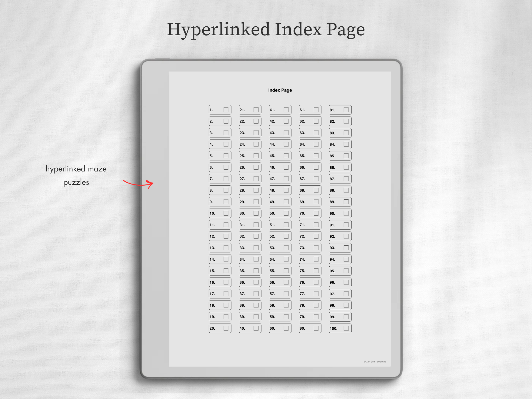Open maze link 24.
Screen dimensions: 532x399
[250, 144]
